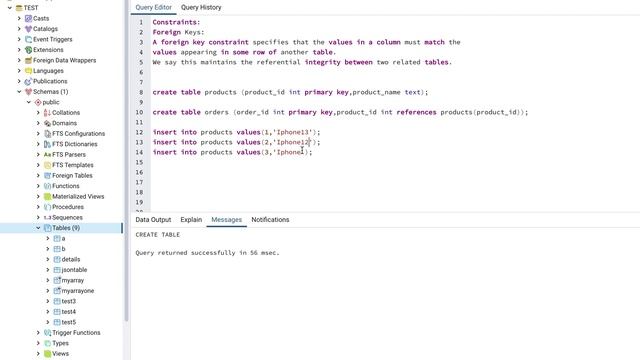The width and height of the screenshot is (640, 360).
Task: Click the Functions icon
Action: click(x=47, y=186)
